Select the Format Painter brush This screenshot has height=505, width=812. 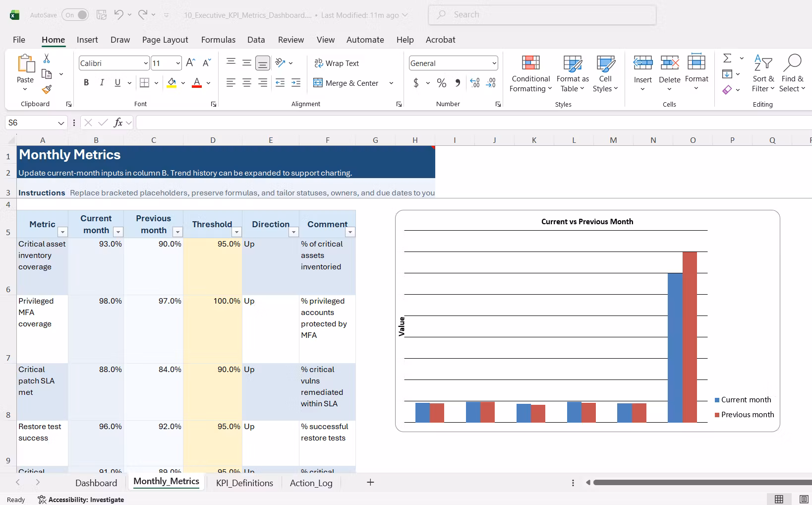[47, 89]
